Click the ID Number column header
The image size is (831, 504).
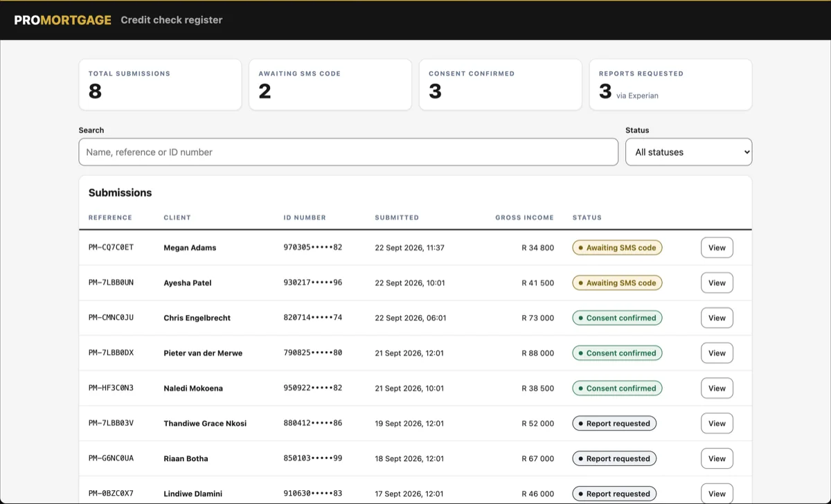tap(305, 217)
